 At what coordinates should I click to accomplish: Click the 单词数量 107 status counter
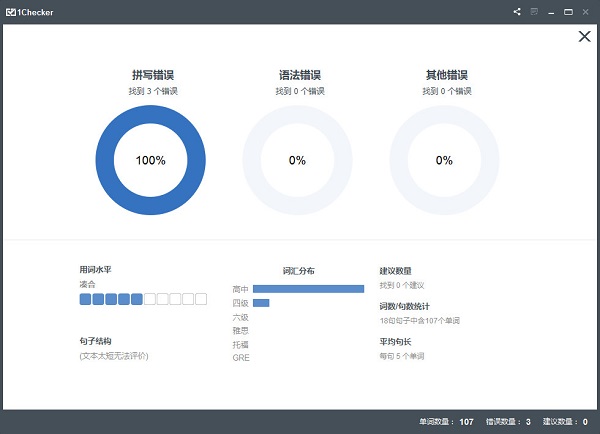coord(446,422)
